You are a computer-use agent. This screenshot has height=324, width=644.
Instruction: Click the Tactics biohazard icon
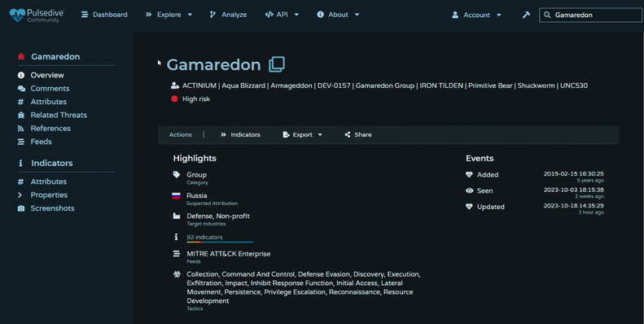(177, 274)
